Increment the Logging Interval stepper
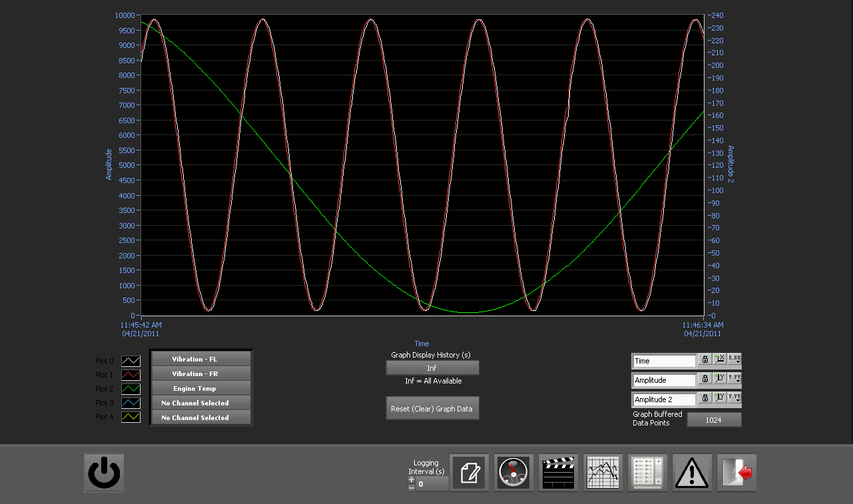 click(x=412, y=479)
